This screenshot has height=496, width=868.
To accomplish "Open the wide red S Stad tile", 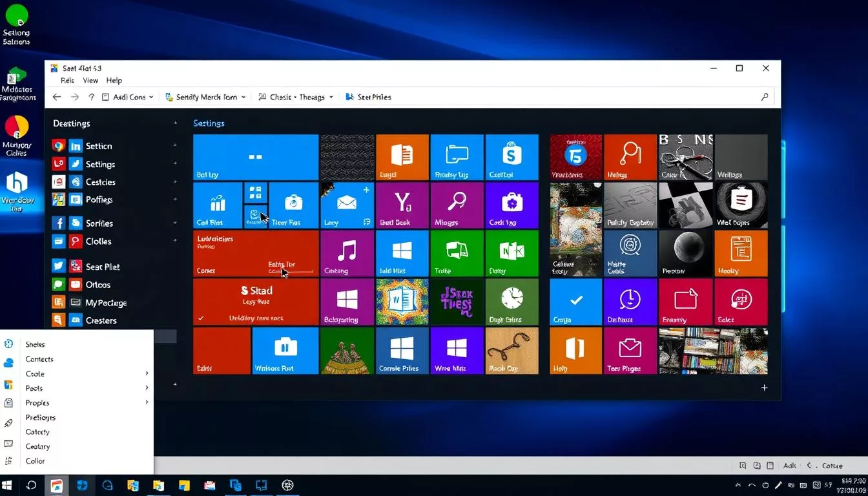I will (x=256, y=302).
